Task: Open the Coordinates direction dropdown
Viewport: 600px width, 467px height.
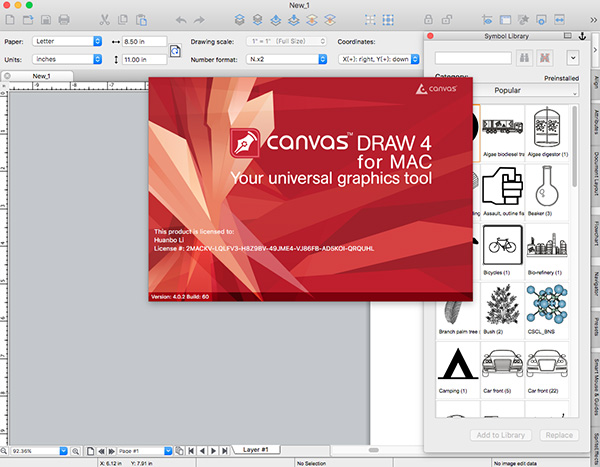Action: click(379, 59)
